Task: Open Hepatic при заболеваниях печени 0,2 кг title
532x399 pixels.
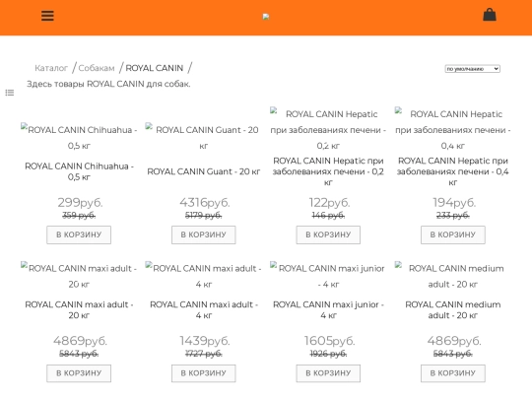Action: (x=328, y=171)
